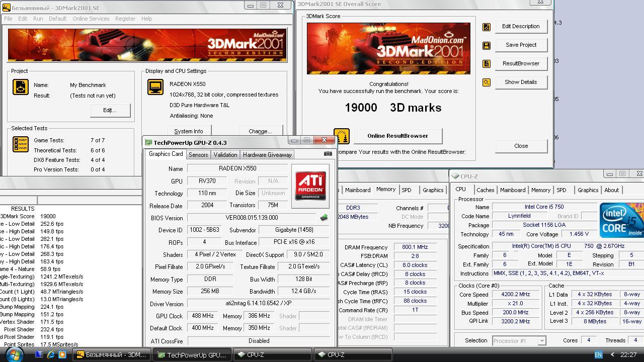Click the Show Details magnifier icon
Image resolution: width=644 pixels, height=362 pixels.
(x=487, y=82)
